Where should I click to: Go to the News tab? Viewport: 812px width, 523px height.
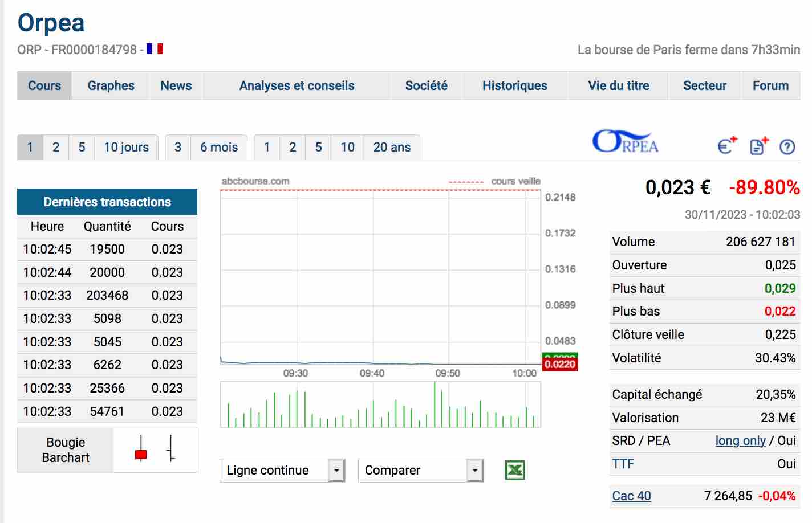[176, 85]
